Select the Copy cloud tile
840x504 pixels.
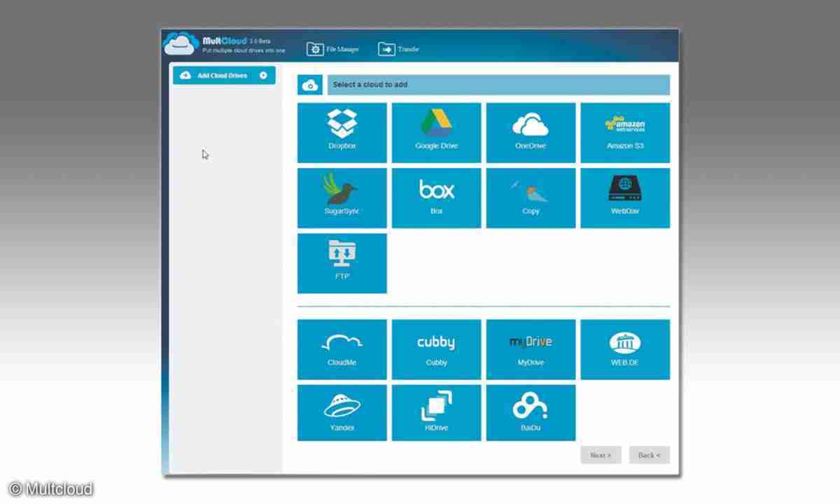[531, 198]
